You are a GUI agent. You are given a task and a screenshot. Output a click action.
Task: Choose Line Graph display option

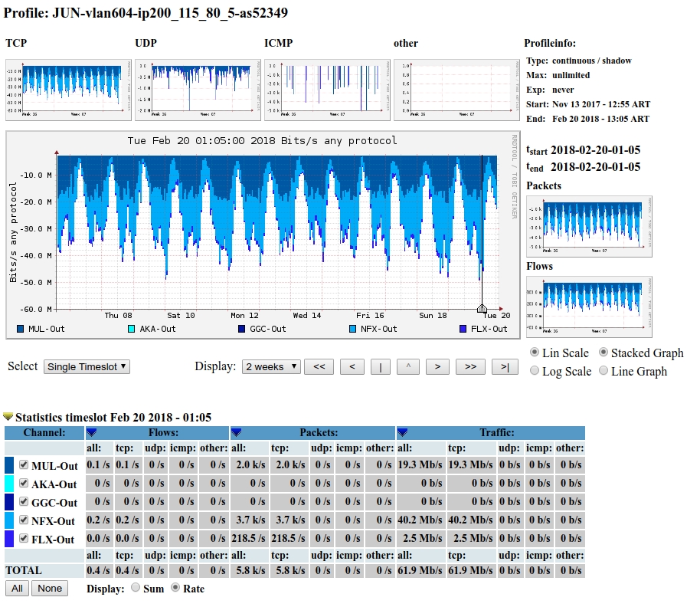coord(604,371)
